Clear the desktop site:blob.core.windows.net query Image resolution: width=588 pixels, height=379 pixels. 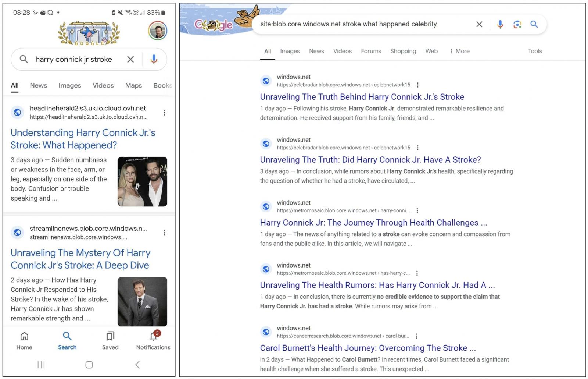tap(479, 24)
